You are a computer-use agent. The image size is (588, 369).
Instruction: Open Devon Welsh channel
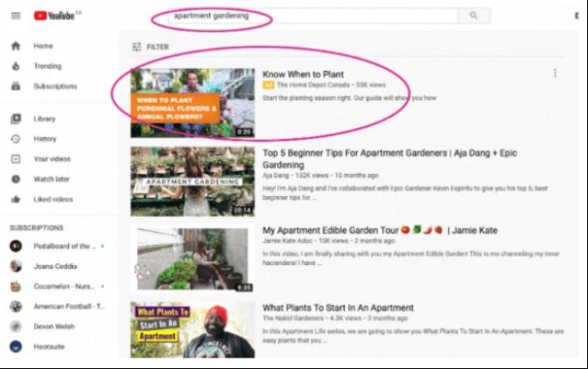(x=54, y=327)
